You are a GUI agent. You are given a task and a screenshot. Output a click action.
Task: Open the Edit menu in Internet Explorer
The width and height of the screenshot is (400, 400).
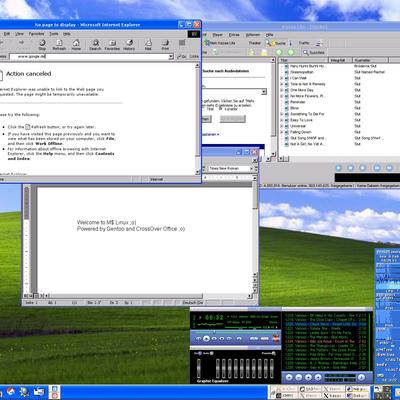click(7, 34)
